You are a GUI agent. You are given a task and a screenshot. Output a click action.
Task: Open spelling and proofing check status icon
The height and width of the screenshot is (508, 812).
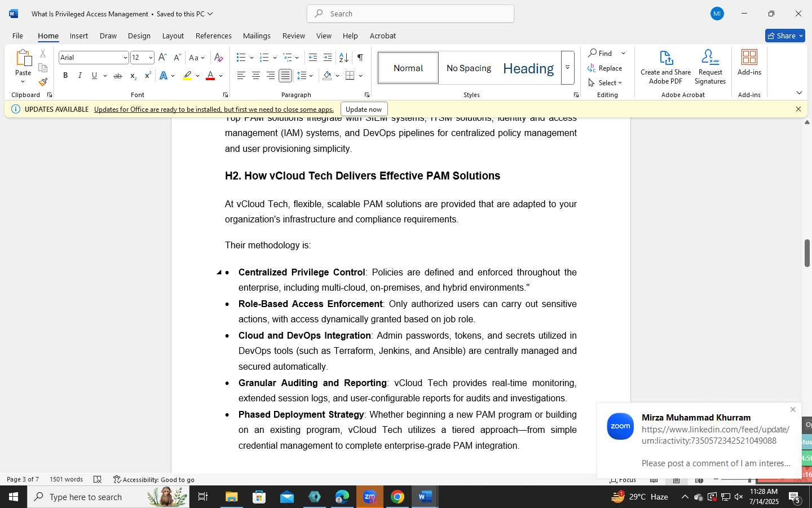[98, 479]
